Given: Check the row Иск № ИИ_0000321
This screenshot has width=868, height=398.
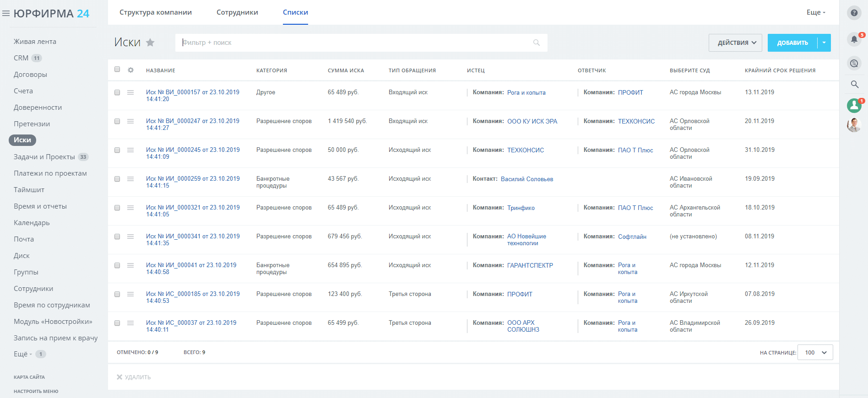Looking at the screenshot, I should [117, 208].
